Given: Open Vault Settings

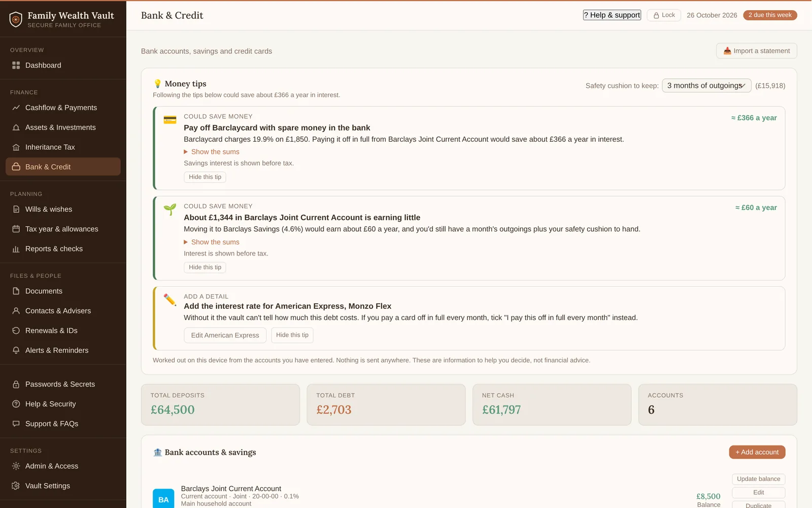Looking at the screenshot, I should [x=63, y=486].
